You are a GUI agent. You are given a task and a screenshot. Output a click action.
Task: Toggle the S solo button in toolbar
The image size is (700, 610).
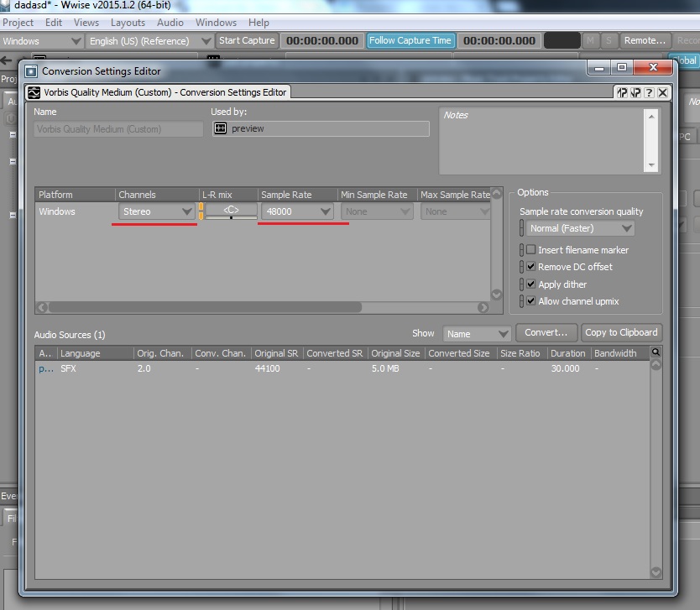pyautogui.click(x=609, y=40)
